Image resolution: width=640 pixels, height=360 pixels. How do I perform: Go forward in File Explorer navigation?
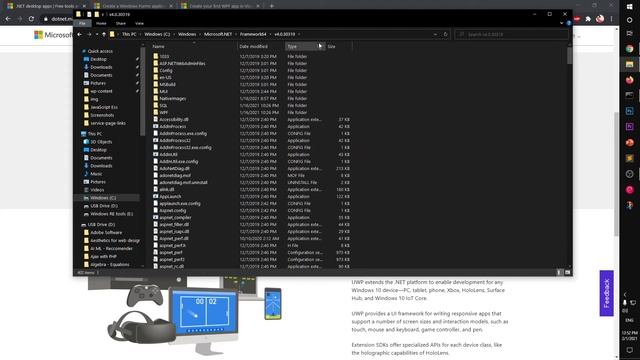click(89, 34)
